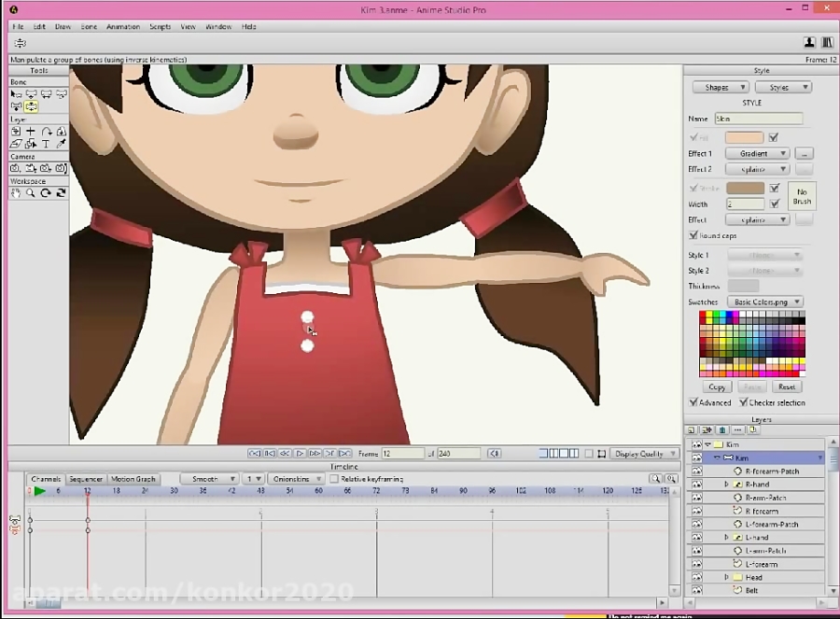Enable the Relative keyframing checkbox
The width and height of the screenshot is (840, 619).
[x=335, y=478]
